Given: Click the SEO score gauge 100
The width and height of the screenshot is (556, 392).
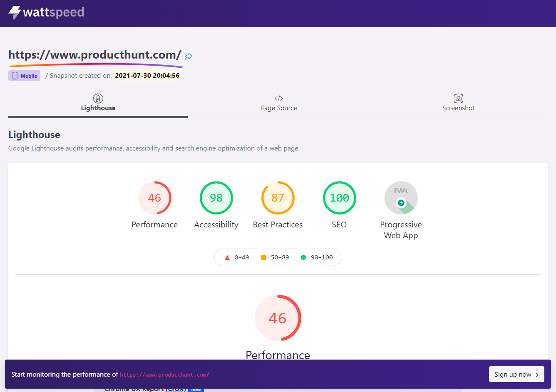Looking at the screenshot, I should 339,198.
